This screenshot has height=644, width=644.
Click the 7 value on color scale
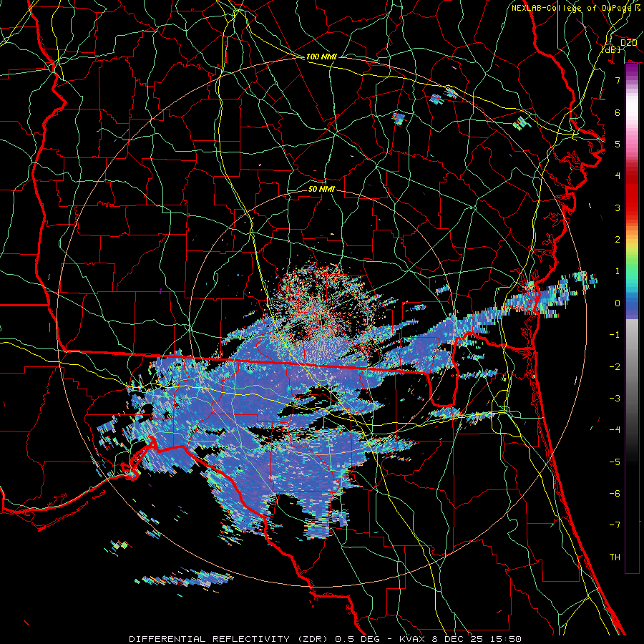coord(618,80)
